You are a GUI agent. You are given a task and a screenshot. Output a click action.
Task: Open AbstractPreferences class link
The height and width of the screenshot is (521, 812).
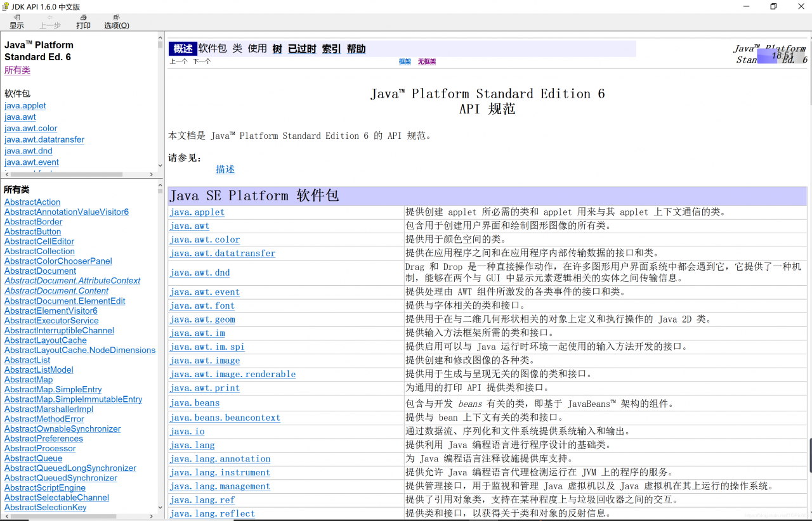tap(44, 439)
